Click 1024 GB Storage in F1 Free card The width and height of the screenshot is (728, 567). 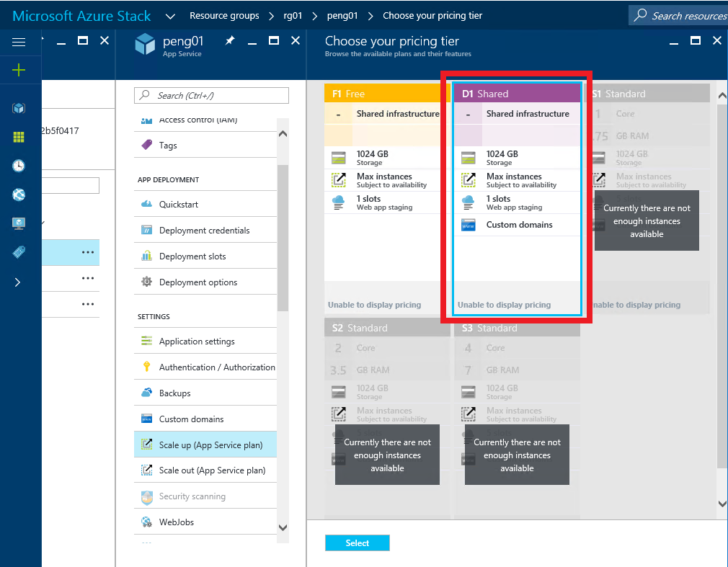tap(382, 158)
